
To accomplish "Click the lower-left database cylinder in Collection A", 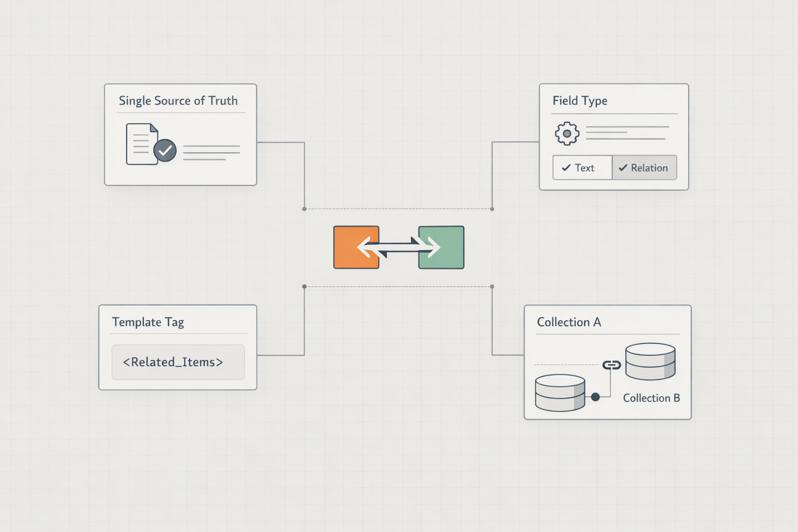I will click(x=560, y=393).
